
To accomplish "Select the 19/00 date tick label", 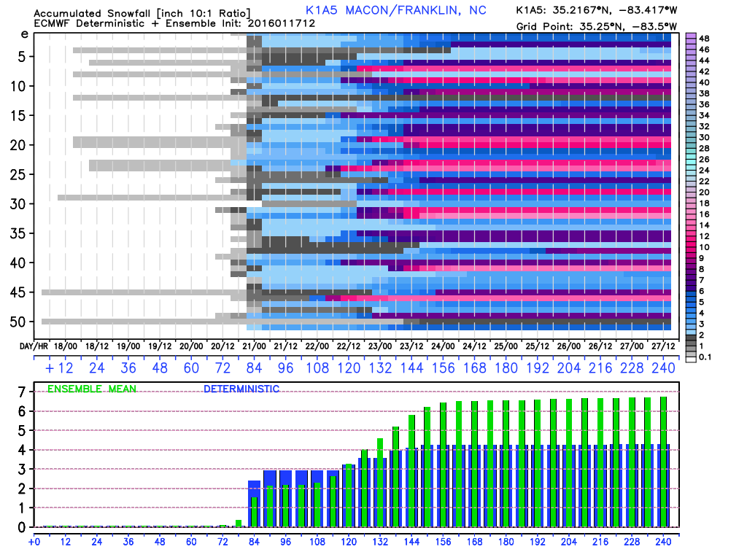I will tap(128, 346).
